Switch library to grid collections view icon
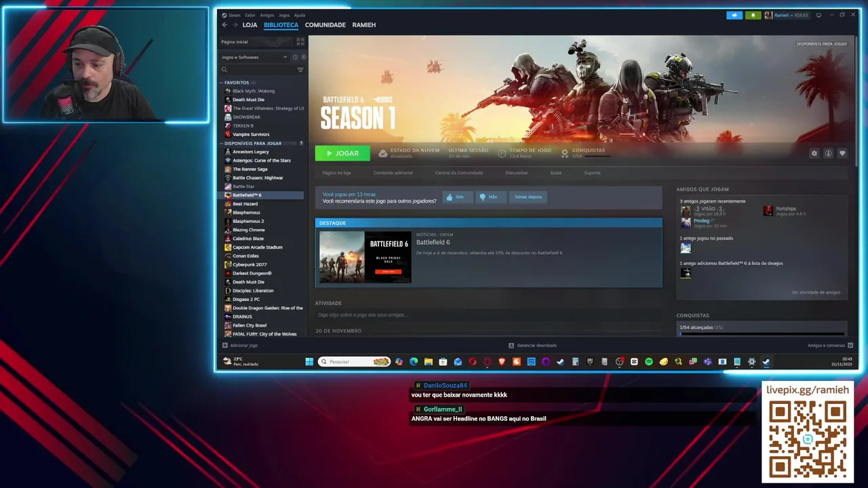Image resolution: width=868 pixels, height=488 pixels. click(300, 41)
